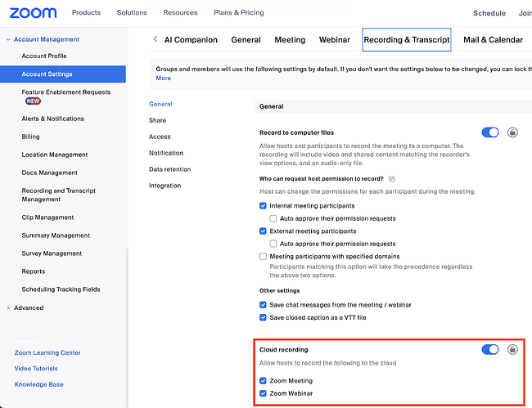Uncheck Internal meeting participants
532x408 pixels.
(263, 206)
